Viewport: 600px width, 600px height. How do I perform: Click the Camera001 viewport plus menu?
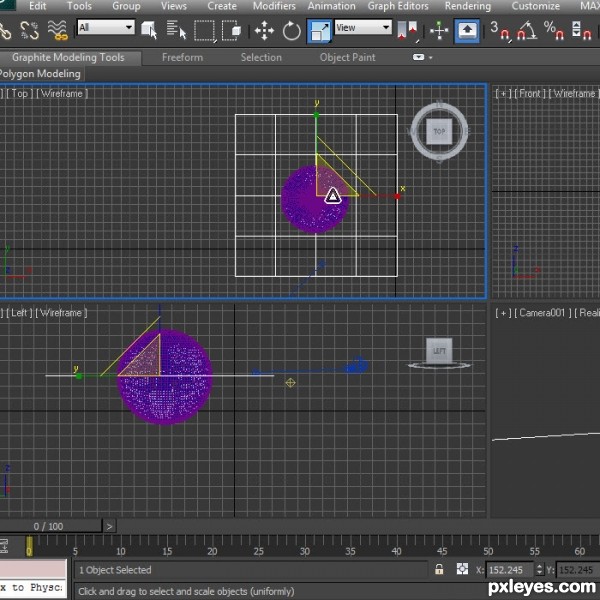click(x=504, y=313)
